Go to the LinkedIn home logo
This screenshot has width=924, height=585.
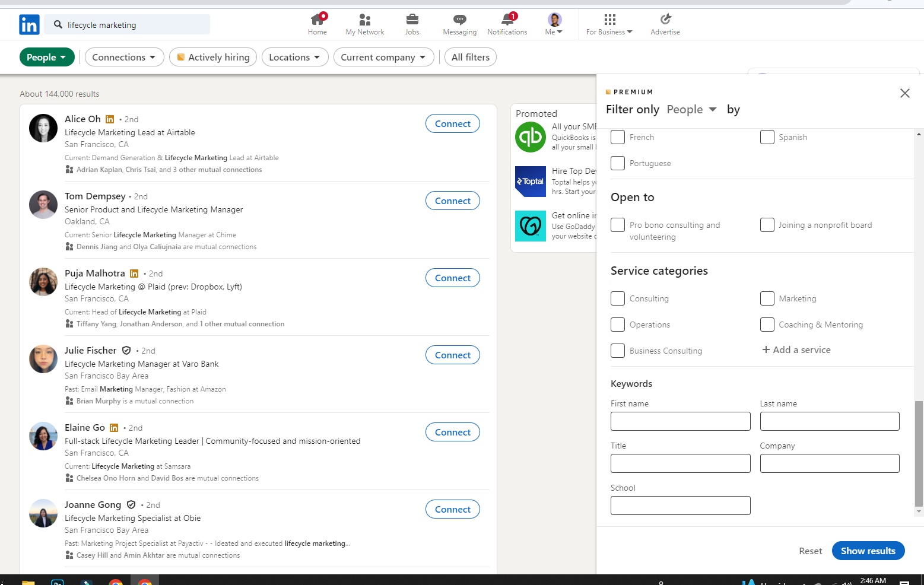[x=29, y=25]
